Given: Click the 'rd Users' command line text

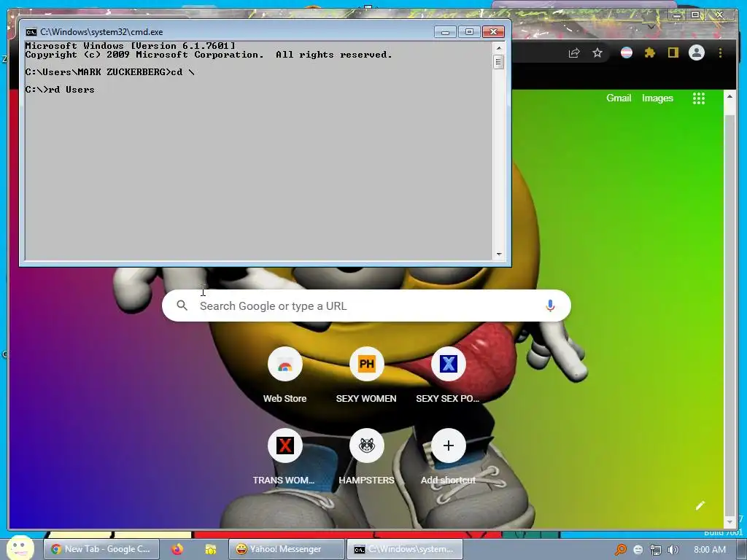Looking at the screenshot, I should coord(71,90).
